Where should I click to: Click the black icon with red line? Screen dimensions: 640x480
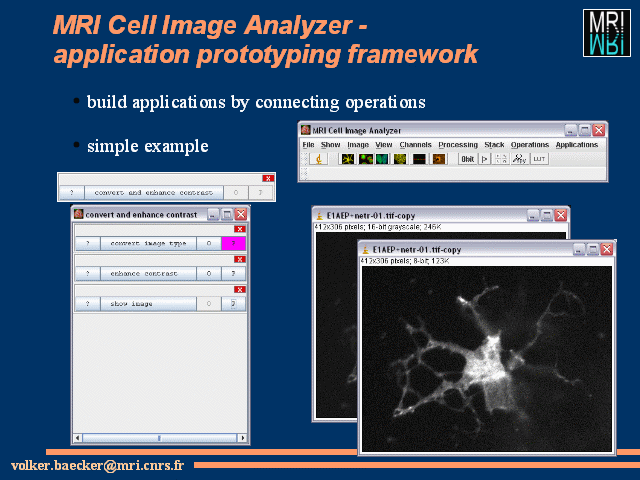[419, 159]
